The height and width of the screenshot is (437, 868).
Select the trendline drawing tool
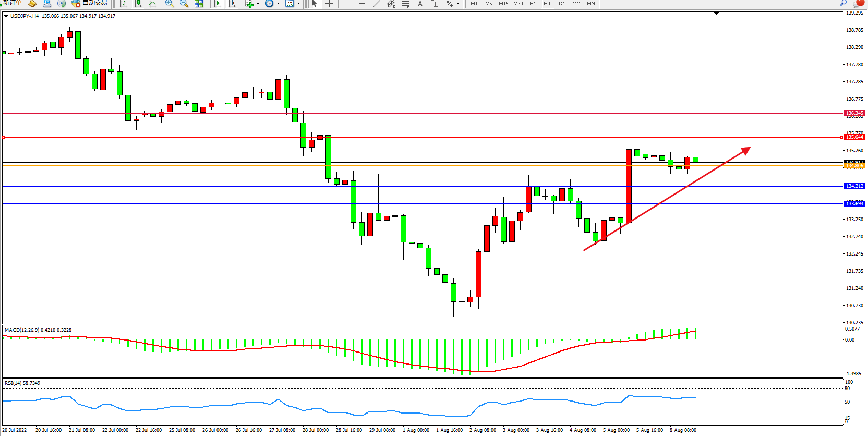pos(377,4)
